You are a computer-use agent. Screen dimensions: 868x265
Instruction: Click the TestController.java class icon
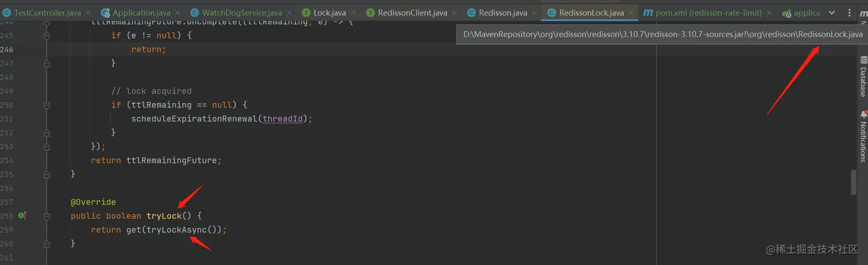click(x=7, y=13)
